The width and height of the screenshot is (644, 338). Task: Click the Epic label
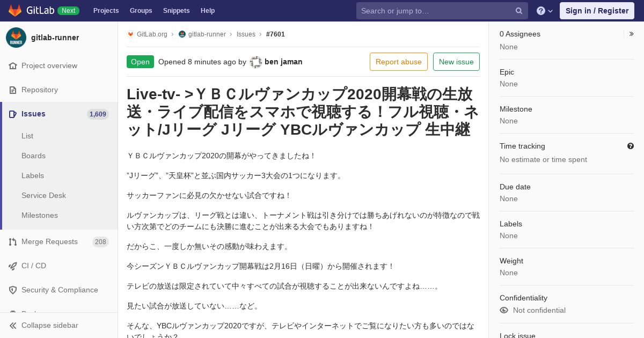click(507, 72)
